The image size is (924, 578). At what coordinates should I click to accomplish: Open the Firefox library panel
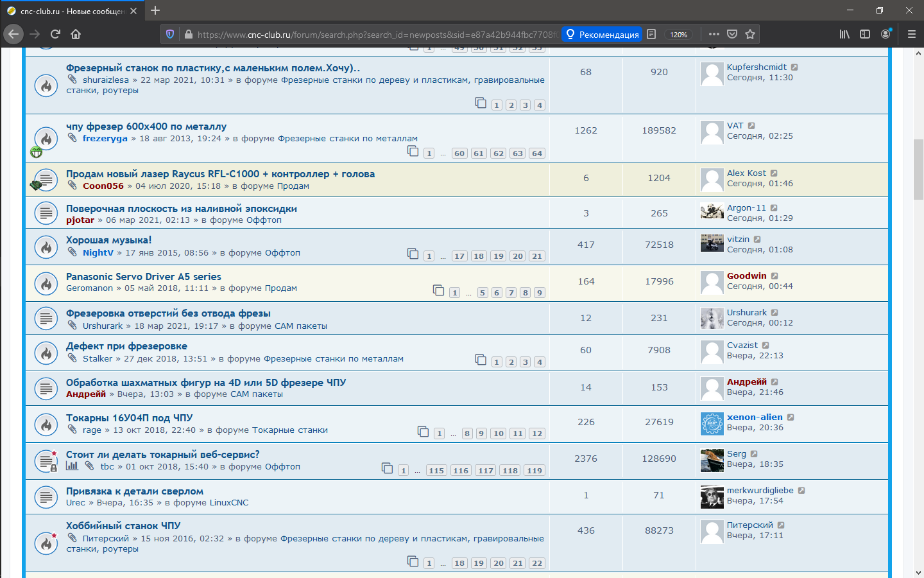click(x=844, y=34)
